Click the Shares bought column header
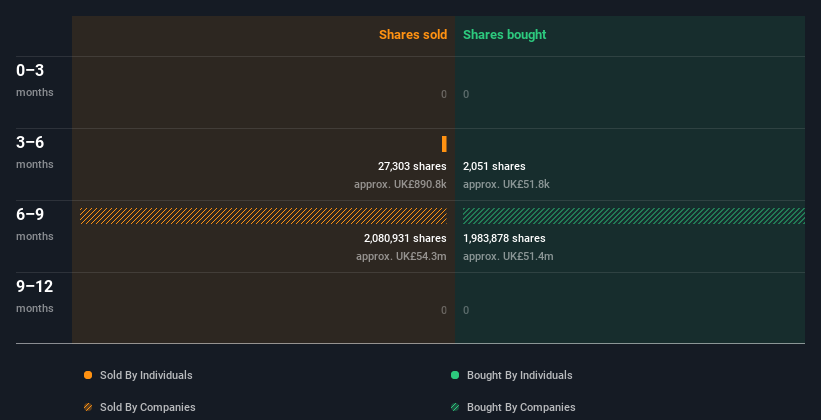821x420 pixels. tap(505, 35)
